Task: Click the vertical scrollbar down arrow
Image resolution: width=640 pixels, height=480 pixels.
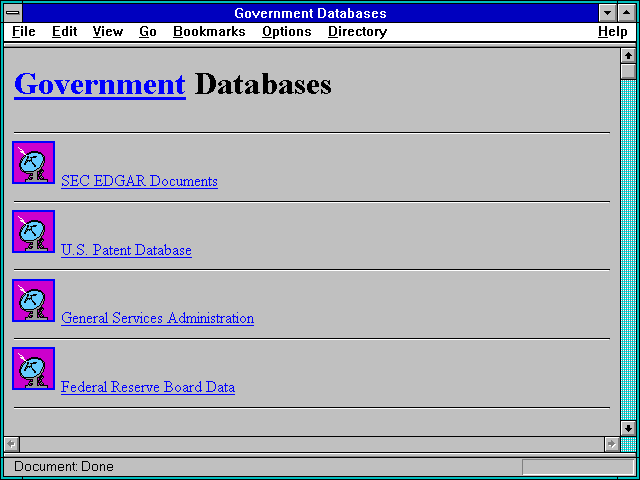Action: coord(628,428)
